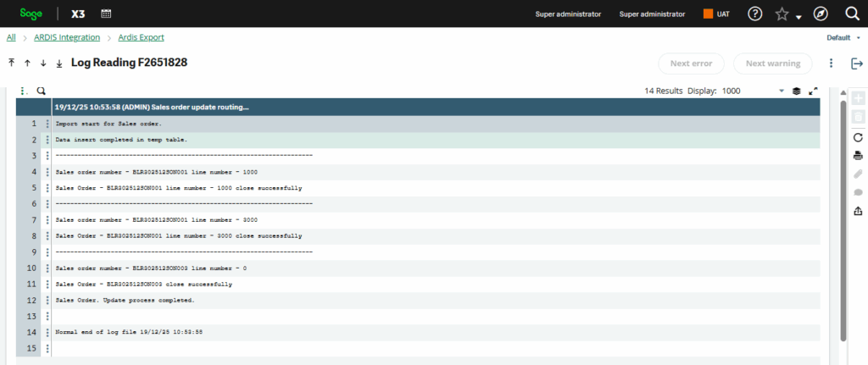Open the calendar icon in top bar
The width and height of the screenshot is (868, 365).
(106, 14)
